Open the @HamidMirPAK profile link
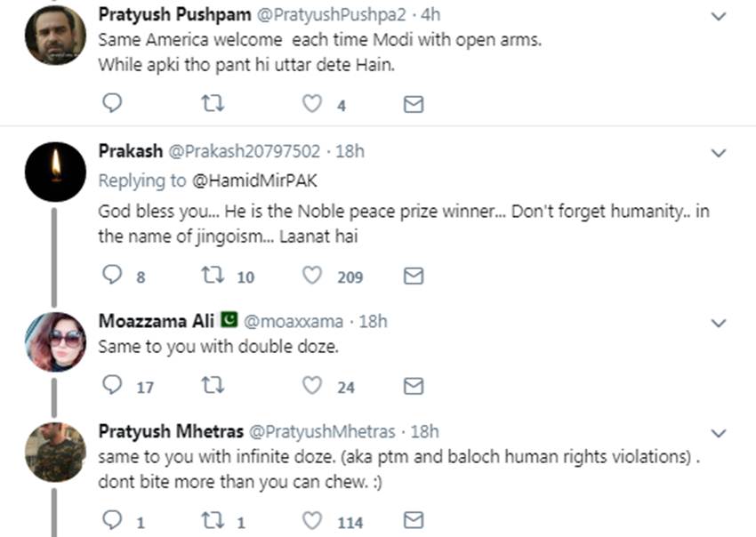 pyautogui.click(x=253, y=180)
